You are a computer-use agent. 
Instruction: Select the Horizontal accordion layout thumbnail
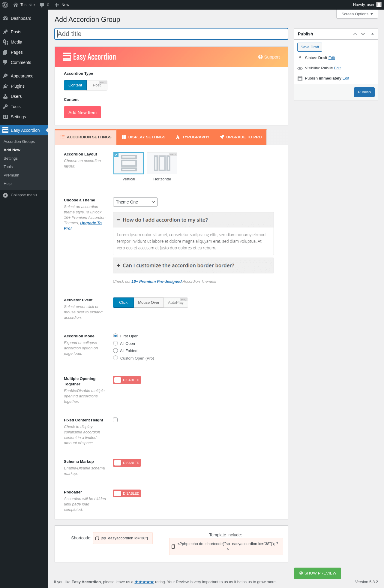coord(162,163)
